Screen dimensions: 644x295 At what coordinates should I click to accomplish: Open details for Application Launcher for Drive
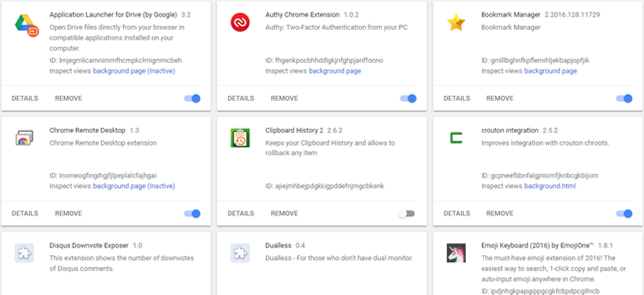(x=25, y=98)
